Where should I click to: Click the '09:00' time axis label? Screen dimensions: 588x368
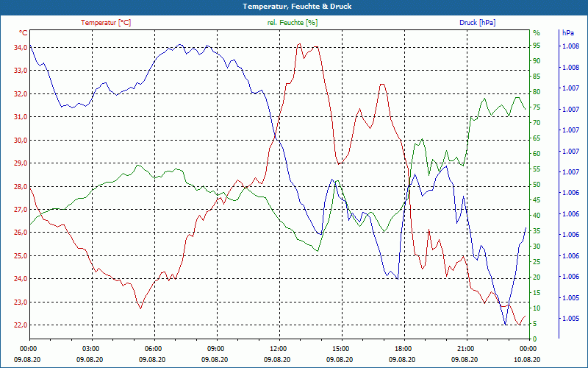pos(215,348)
